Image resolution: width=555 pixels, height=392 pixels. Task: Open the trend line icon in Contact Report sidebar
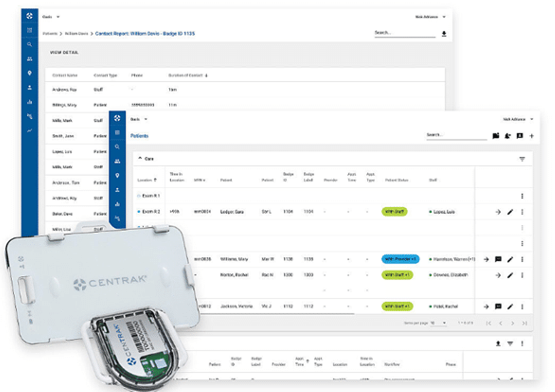[29, 131]
